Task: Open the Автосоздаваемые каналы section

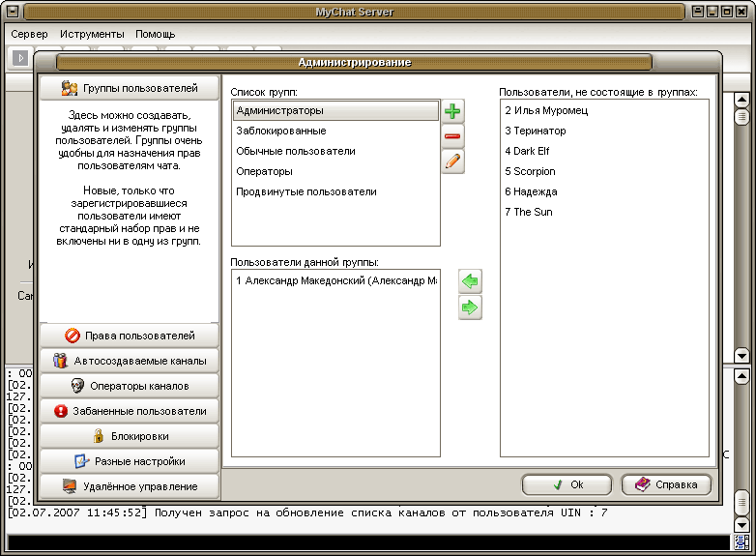Action: coord(130,361)
